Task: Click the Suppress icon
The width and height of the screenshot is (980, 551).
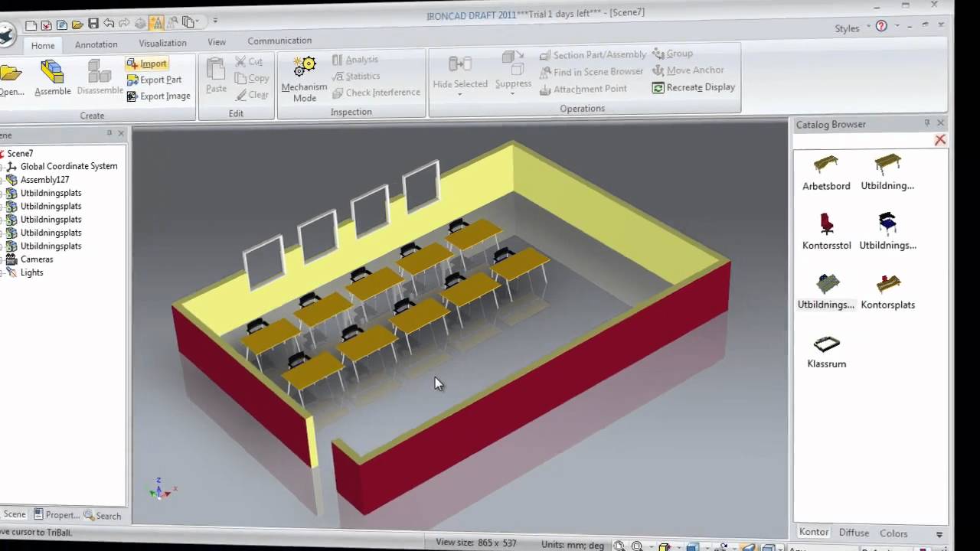Action: (x=513, y=63)
